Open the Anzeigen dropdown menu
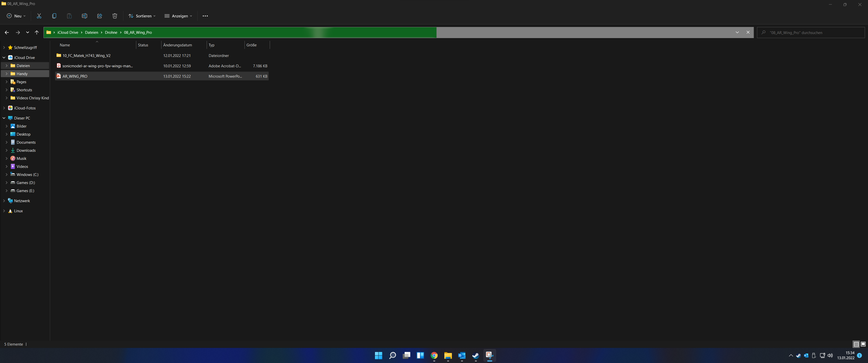868x363 pixels. click(178, 16)
